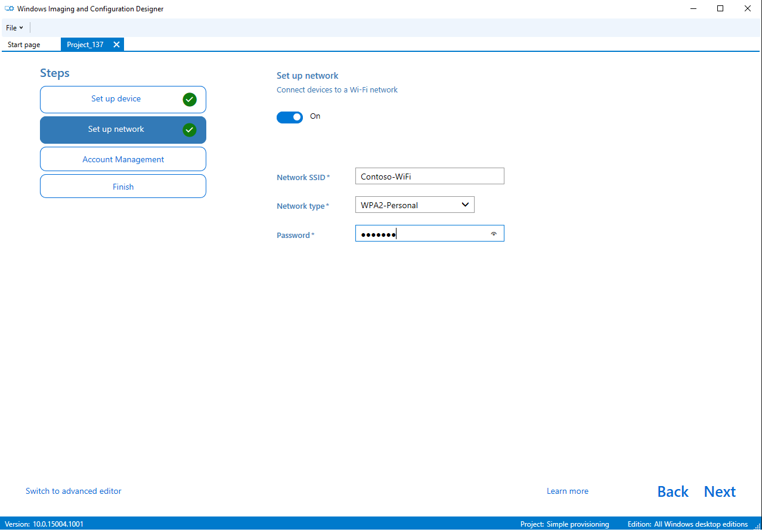Change WPA2-Personal to another network type
This screenshot has width=762, height=532.
point(414,205)
